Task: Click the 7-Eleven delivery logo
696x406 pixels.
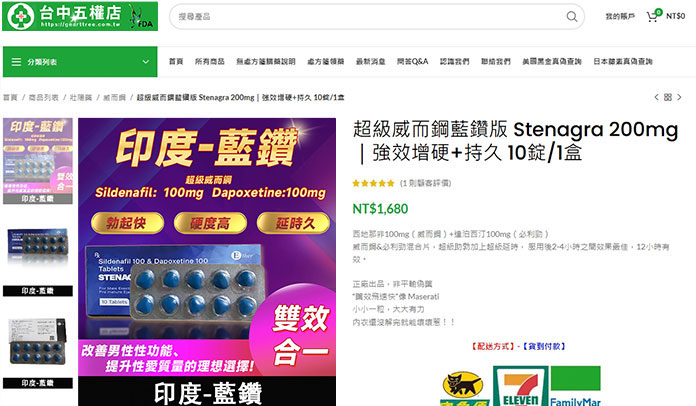Action: point(521,386)
